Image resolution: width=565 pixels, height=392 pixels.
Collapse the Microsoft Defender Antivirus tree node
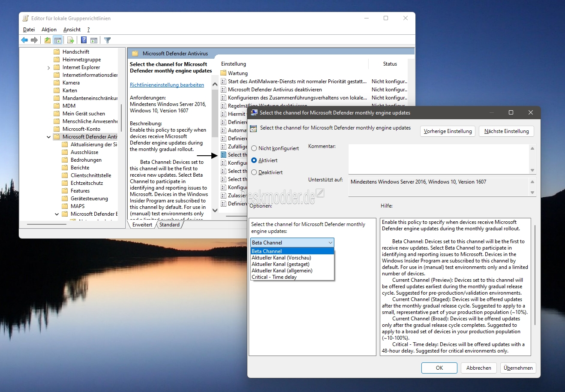coord(48,137)
